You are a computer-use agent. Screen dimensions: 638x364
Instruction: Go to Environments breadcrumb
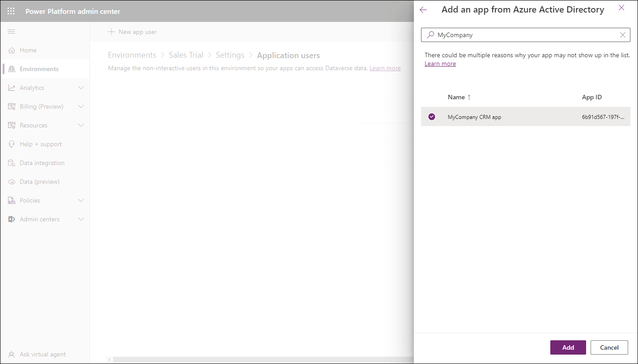point(132,55)
